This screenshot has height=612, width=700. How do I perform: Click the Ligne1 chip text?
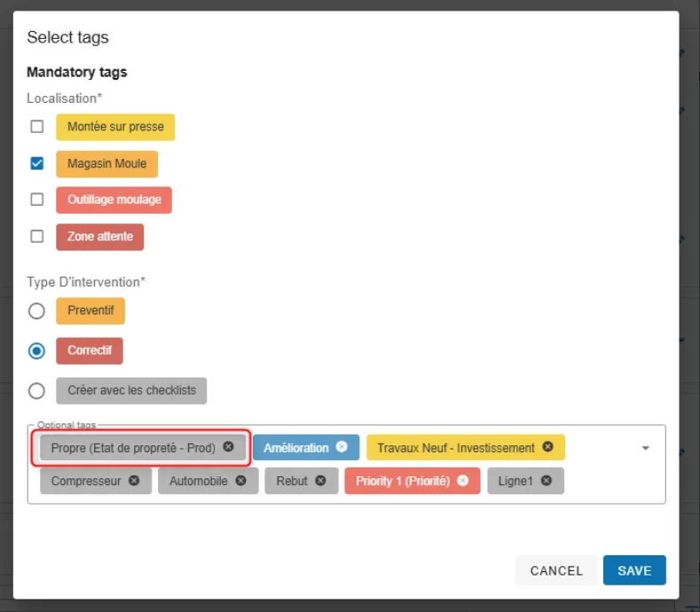pyautogui.click(x=515, y=481)
